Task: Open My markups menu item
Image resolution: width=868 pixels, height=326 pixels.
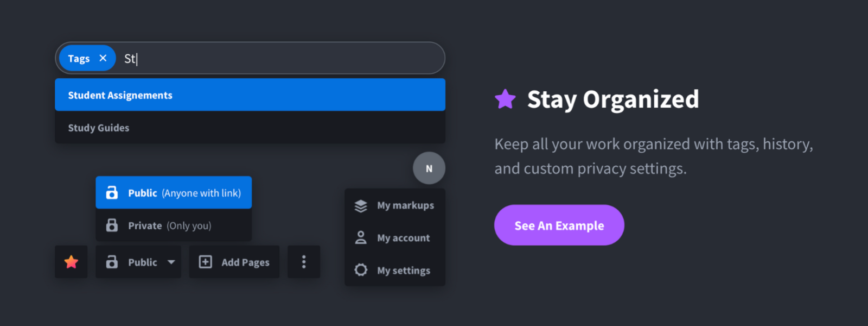Action: click(395, 205)
